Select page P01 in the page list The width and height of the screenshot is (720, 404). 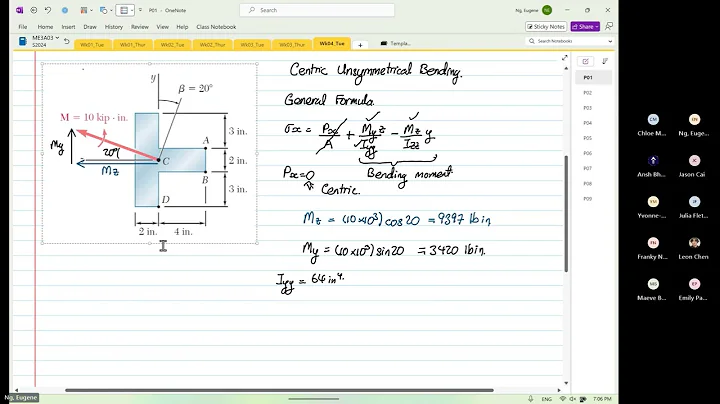[593, 78]
